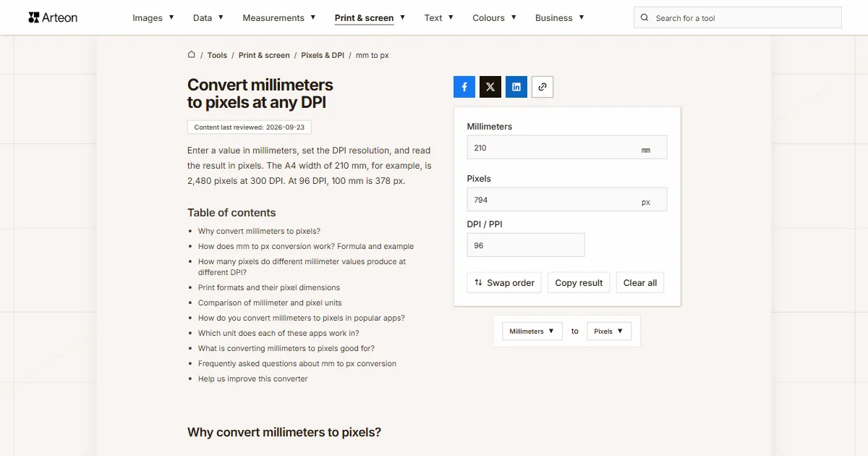
Task: Click the Clear all button
Action: coord(640,283)
